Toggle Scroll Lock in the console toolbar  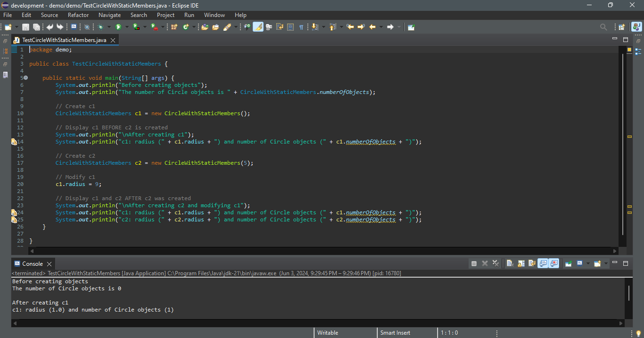pyautogui.click(x=521, y=263)
